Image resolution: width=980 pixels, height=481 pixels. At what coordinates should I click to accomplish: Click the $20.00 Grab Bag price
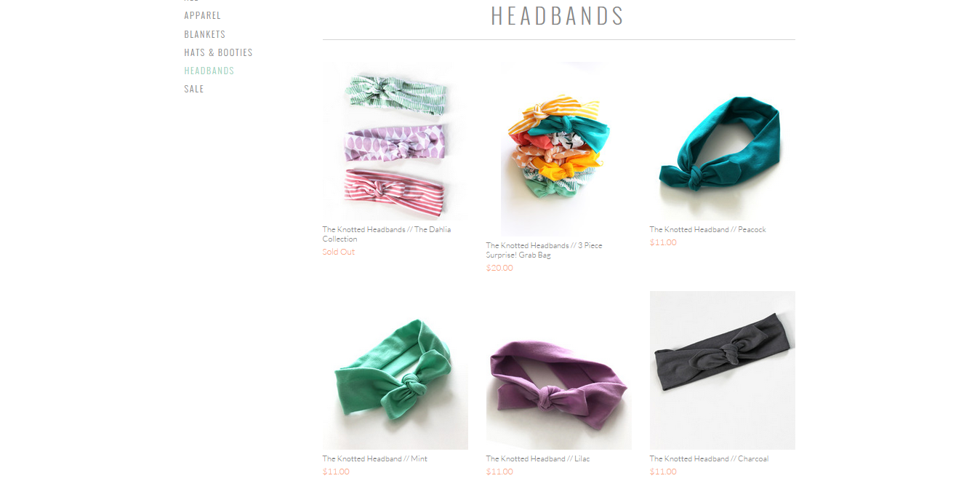pyautogui.click(x=499, y=268)
